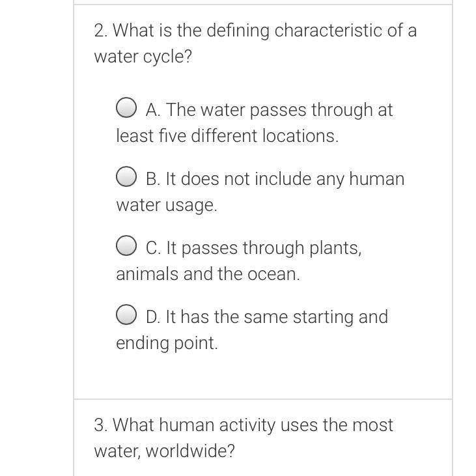Click the words 'water, worldwide?' in question 3
476x476 pixels.
point(164,451)
